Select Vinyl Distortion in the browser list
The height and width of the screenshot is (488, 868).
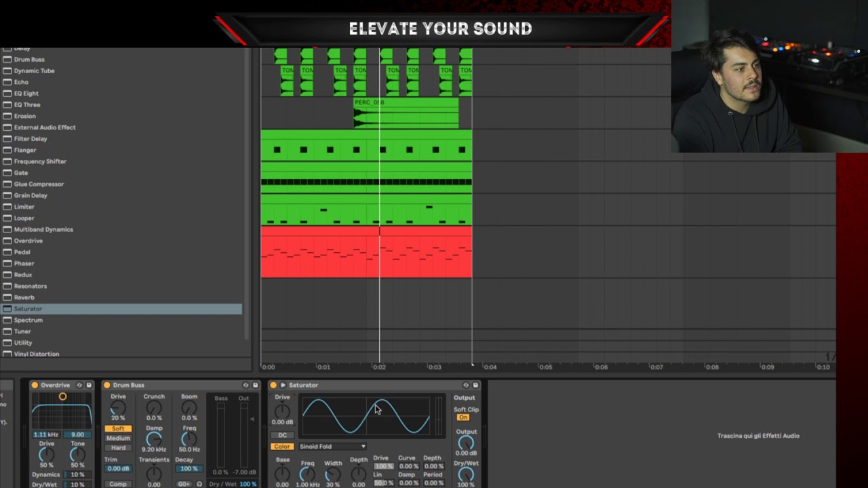[x=121, y=354]
